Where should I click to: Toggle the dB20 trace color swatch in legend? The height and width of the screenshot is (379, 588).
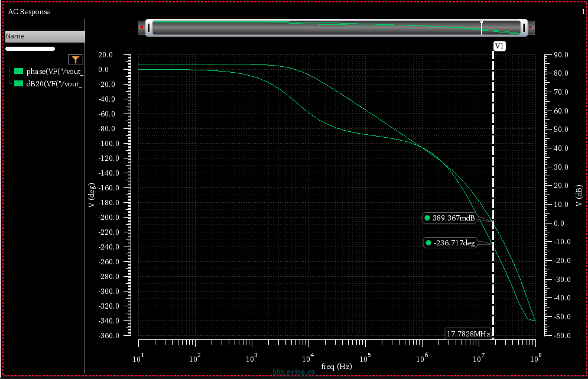[x=18, y=83]
